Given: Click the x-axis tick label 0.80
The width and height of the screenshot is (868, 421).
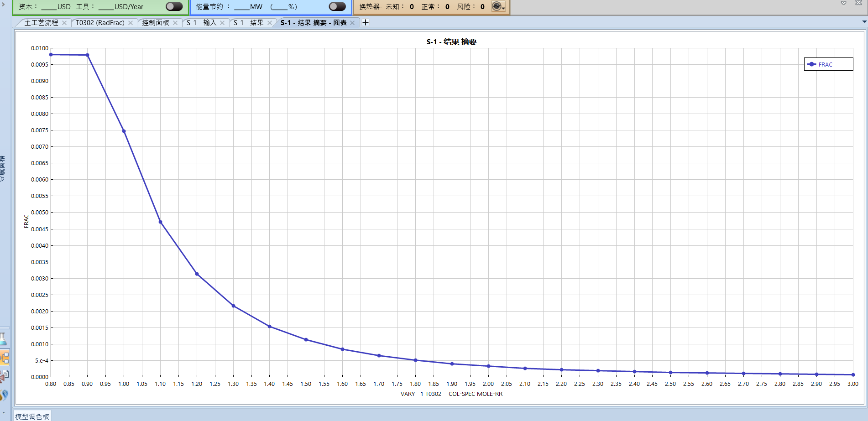Looking at the screenshot, I should point(51,384).
